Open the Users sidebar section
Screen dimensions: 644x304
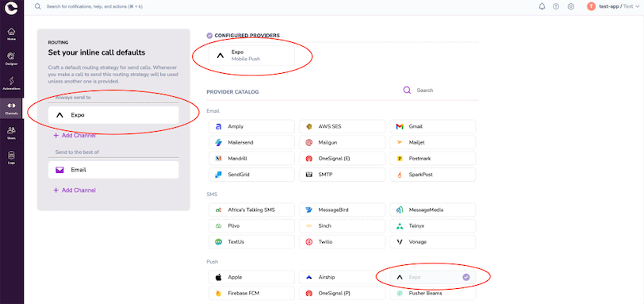point(11,133)
